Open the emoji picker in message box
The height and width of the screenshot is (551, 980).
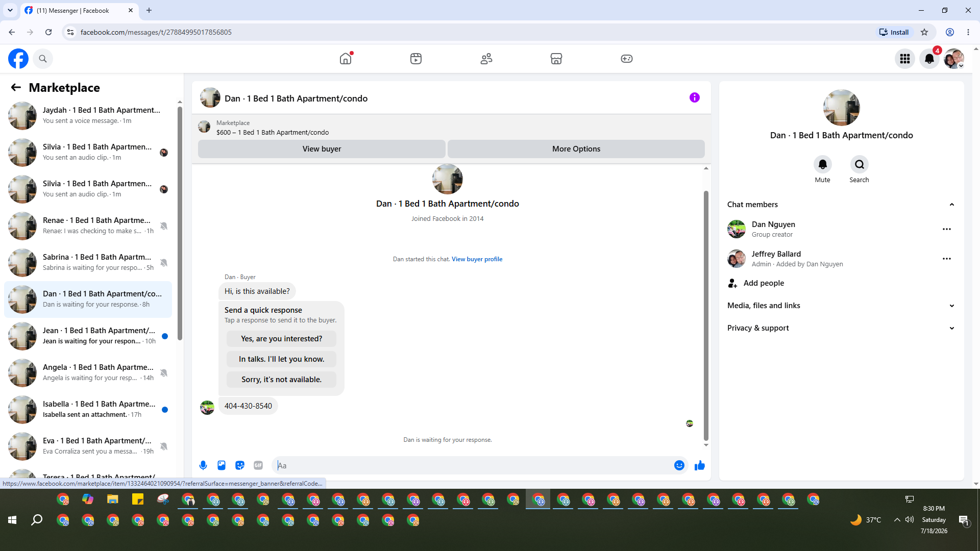tap(679, 465)
